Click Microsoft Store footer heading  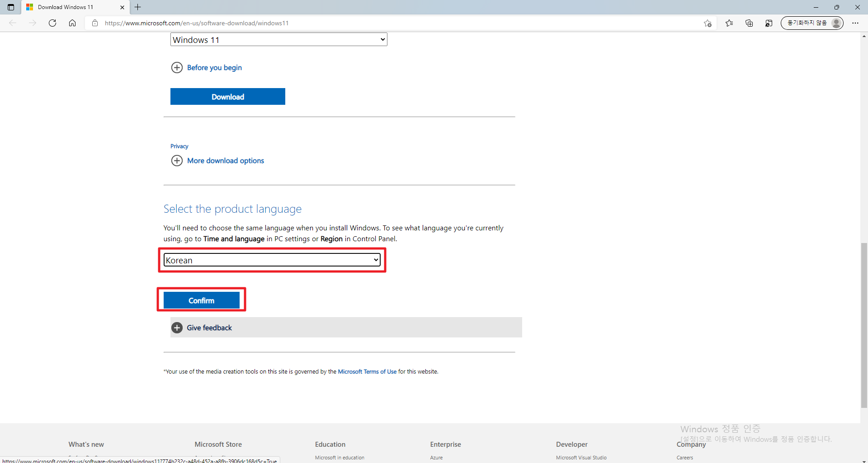click(x=218, y=444)
